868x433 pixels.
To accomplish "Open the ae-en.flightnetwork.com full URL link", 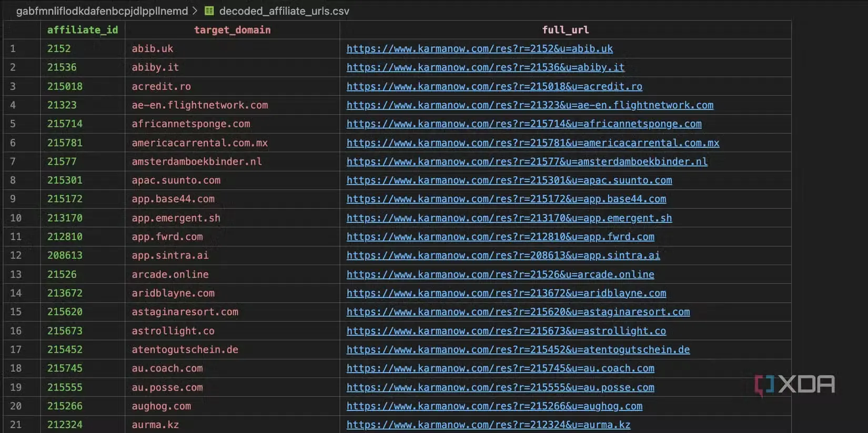I will [530, 105].
